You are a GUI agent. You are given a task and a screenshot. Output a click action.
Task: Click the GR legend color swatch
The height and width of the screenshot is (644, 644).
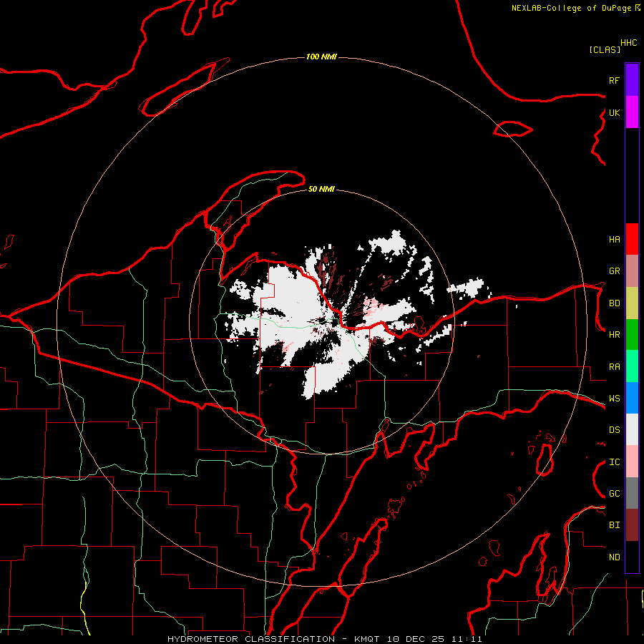tap(632, 271)
